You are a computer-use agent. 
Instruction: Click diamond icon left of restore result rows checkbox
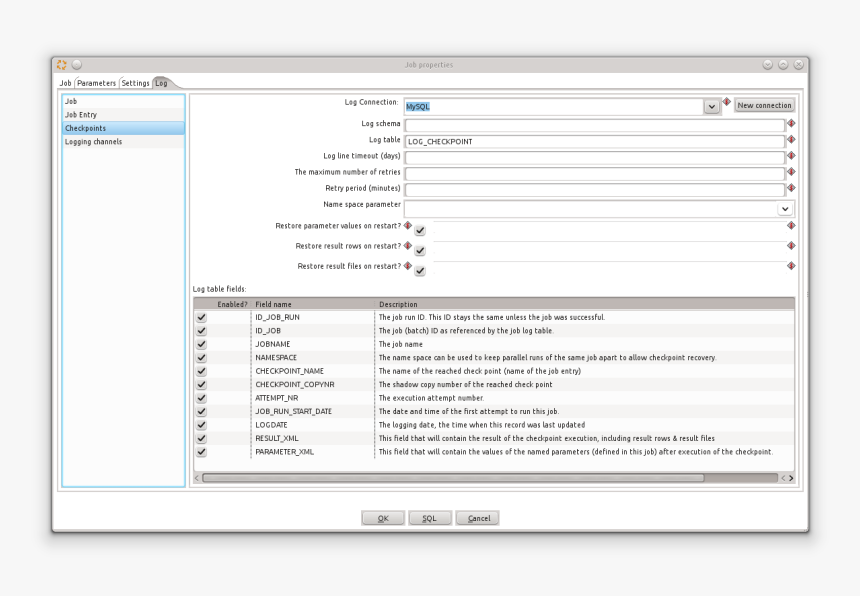pos(408,246)
